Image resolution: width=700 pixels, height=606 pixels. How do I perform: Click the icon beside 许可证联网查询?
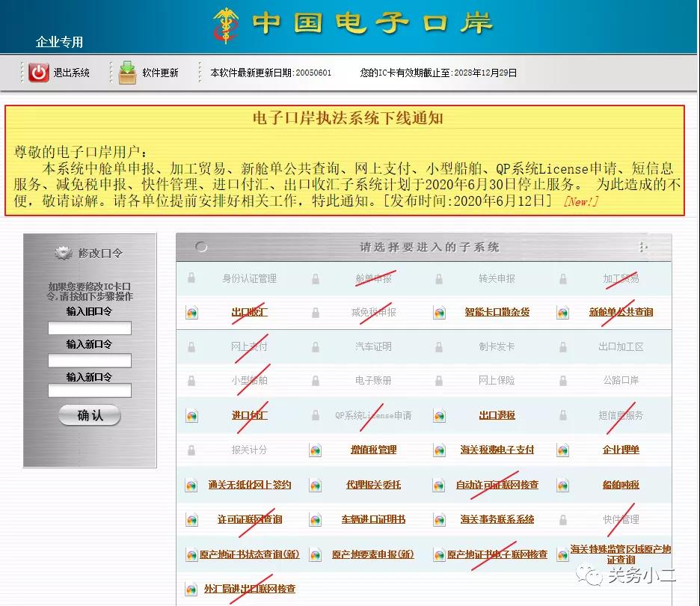point(191,520)
